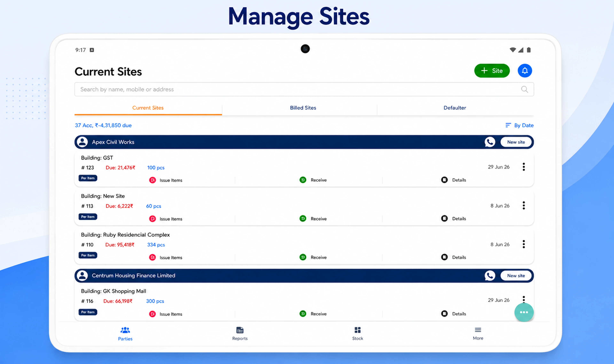614x364 pixels.
Task: Open Apex Civil Works profile avatar
Action: click(82, 142)
